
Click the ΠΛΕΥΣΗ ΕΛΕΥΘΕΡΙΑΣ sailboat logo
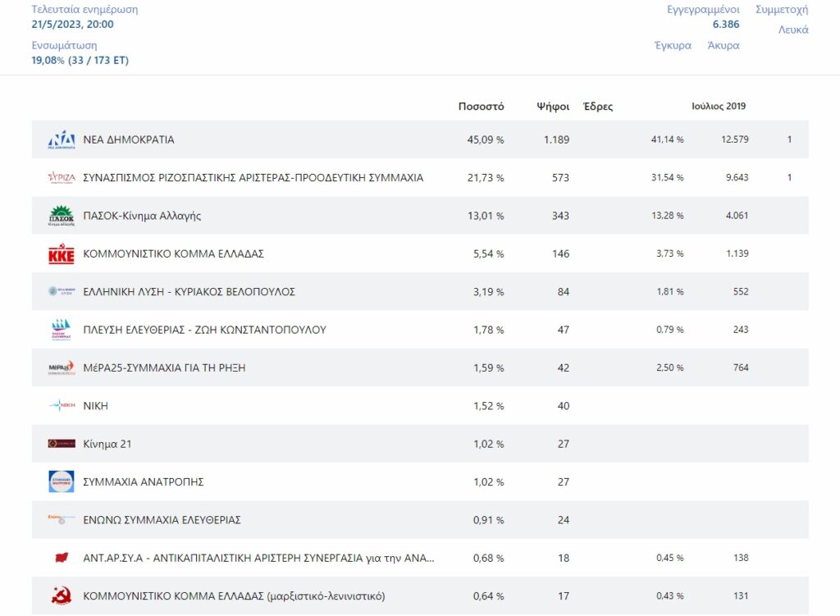click(61, 330)
